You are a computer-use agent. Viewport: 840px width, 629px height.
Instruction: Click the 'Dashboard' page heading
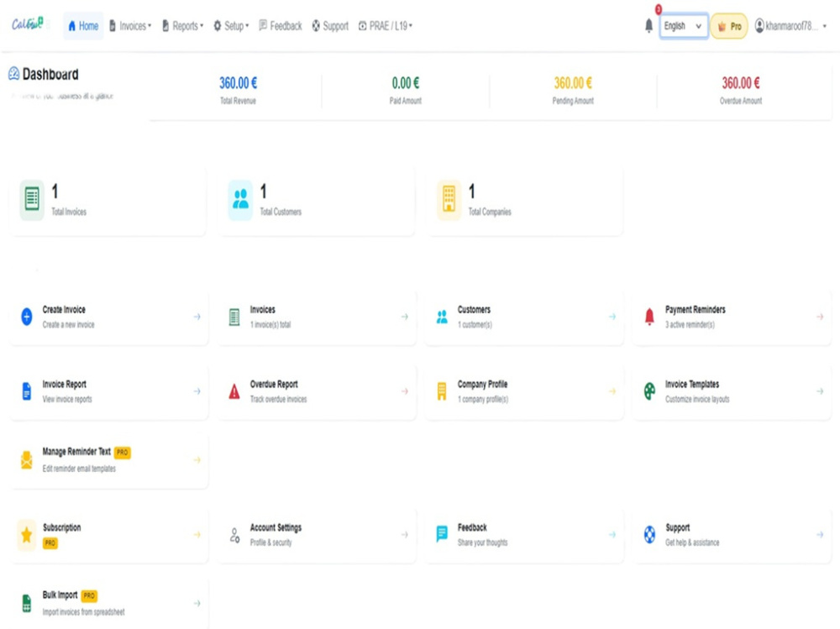click(x=50, y=74)
